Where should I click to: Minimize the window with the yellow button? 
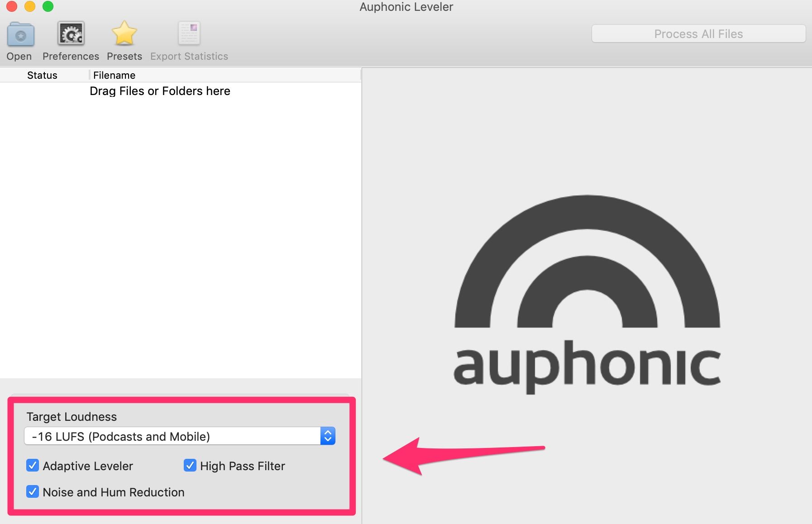[x=30, y=6]
